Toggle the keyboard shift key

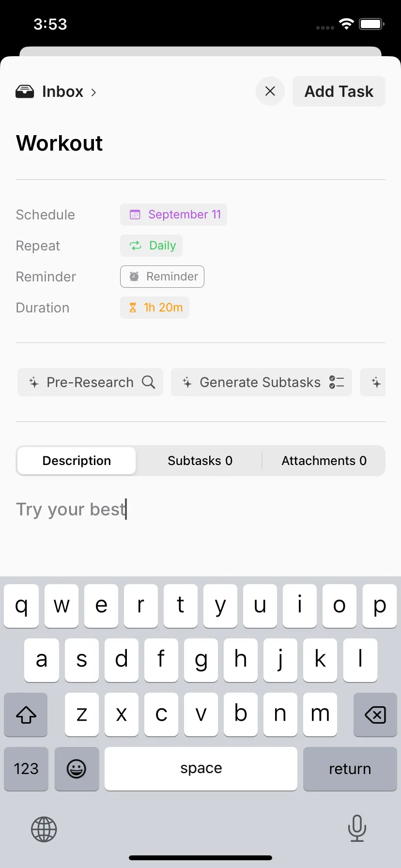[26, 714]
